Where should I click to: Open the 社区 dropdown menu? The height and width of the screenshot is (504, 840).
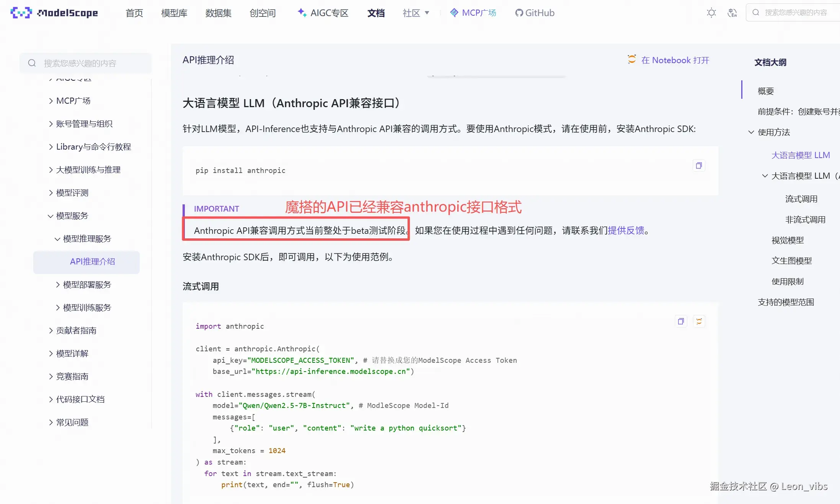pyautogui.click(x=416, y=13)
